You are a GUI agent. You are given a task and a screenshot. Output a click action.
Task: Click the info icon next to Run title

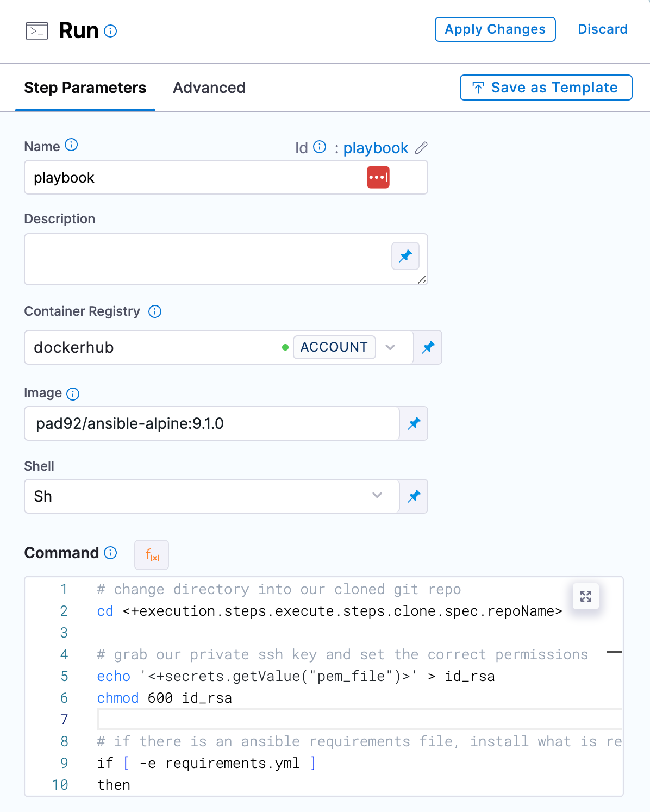[110, 31]
